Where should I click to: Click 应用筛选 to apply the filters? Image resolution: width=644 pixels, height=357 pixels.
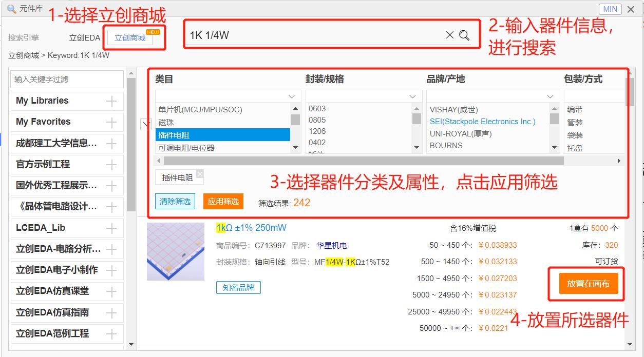click(x=223, y=202)
